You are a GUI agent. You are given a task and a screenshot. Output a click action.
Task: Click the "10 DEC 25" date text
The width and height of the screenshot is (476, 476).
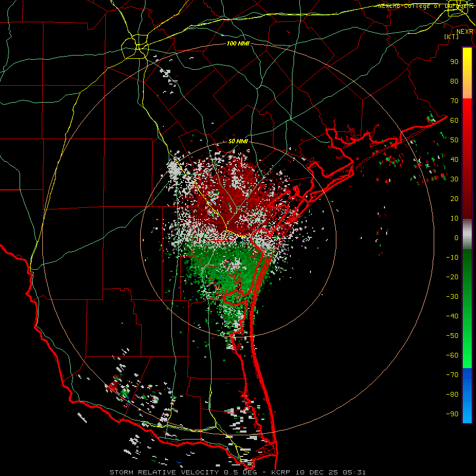coord(316,472)
